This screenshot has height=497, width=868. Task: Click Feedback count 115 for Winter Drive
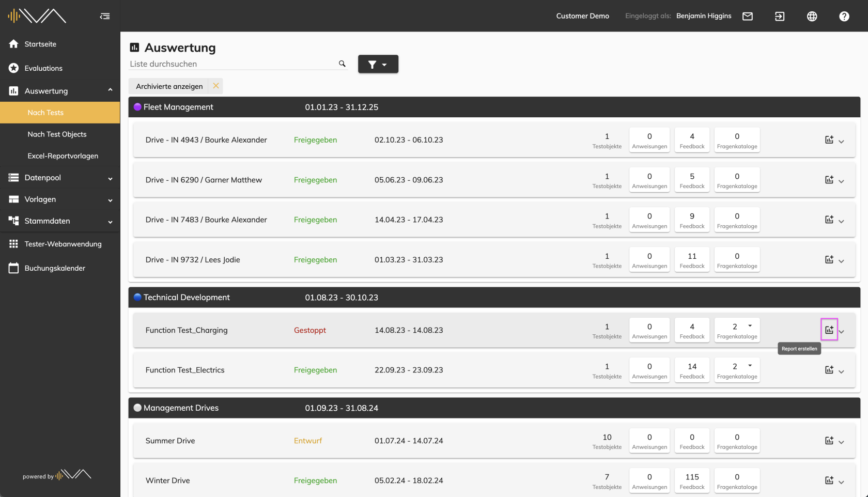692,480
